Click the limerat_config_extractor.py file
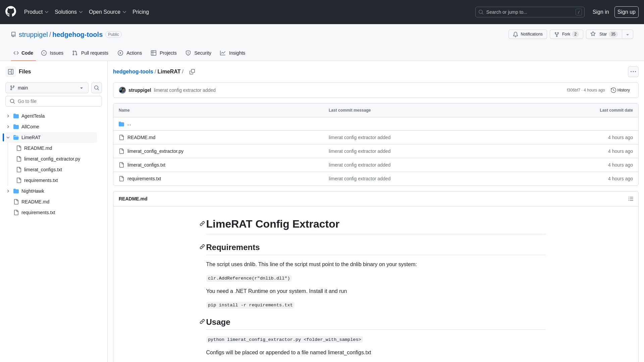Viewport: 644px width, 362px height. tap(155, 151)
